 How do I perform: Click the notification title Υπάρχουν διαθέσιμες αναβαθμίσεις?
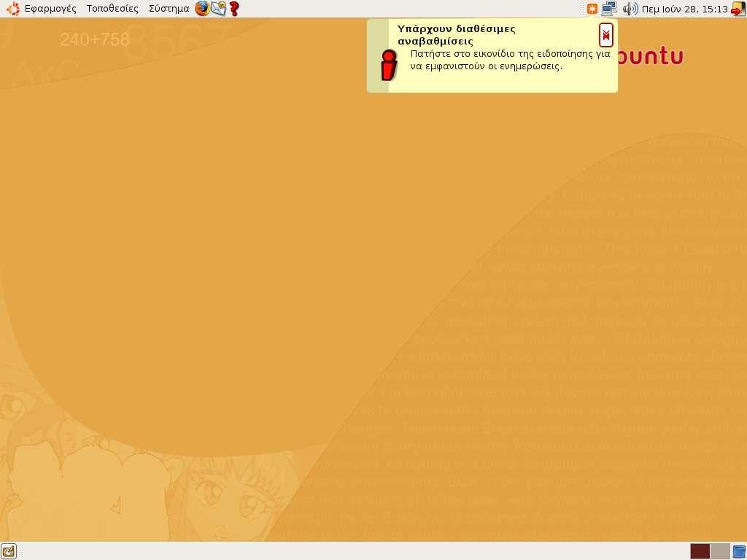(x=457, y=35)
